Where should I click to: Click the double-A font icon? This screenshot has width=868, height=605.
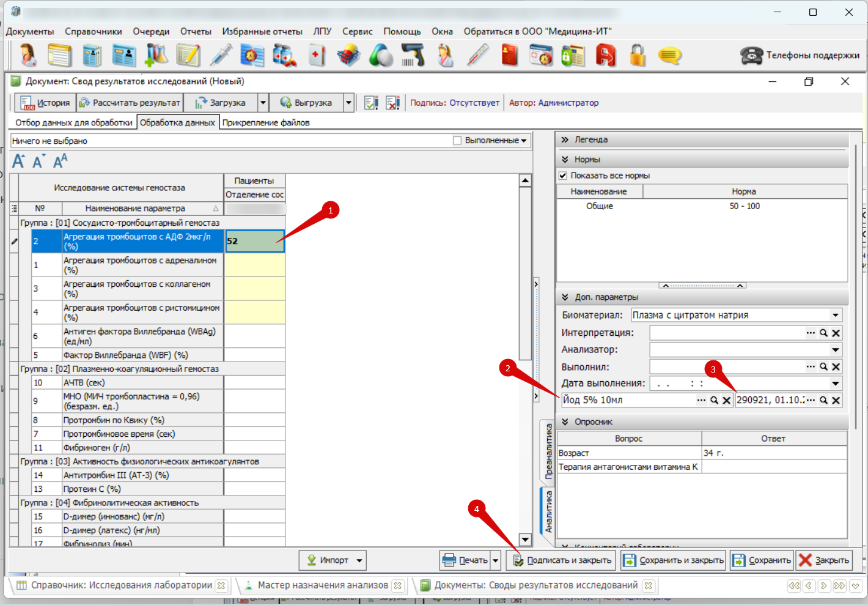60,161
